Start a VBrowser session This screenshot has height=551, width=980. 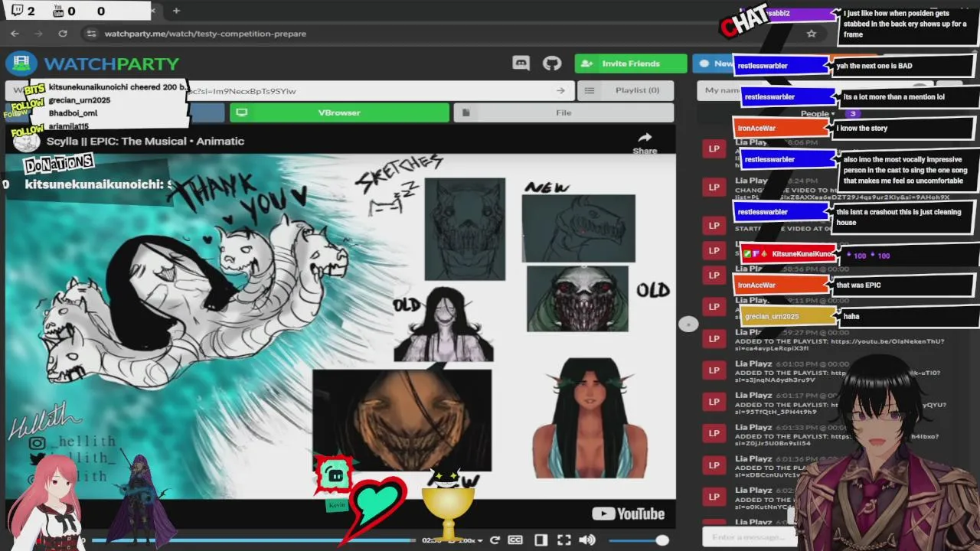click(x=339, y=112)
